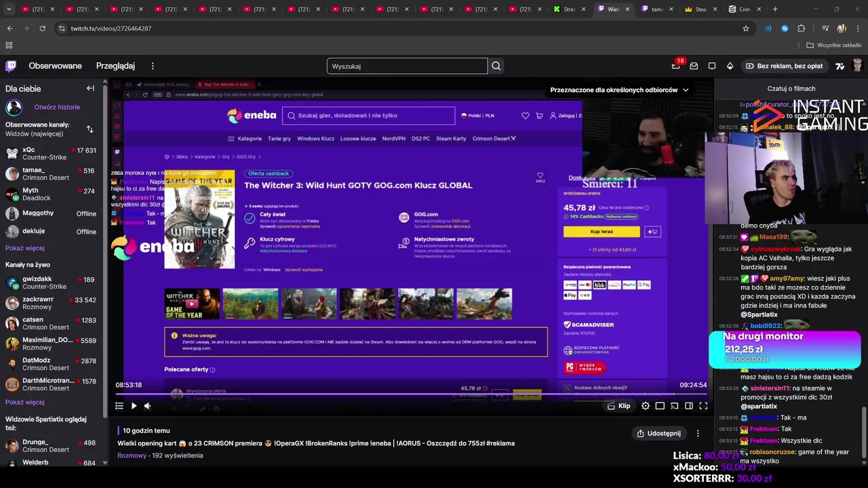Expand Pokaż więcej under followed channels

[25, 248]
